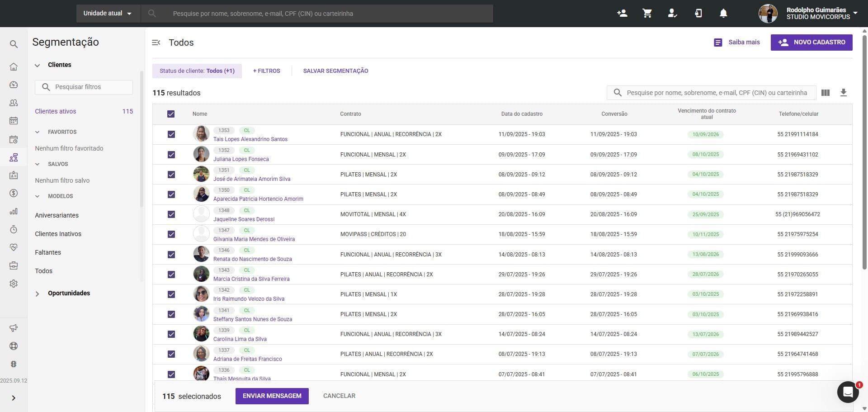Open the heartbeat health sidebar icon

click(14, 247)
